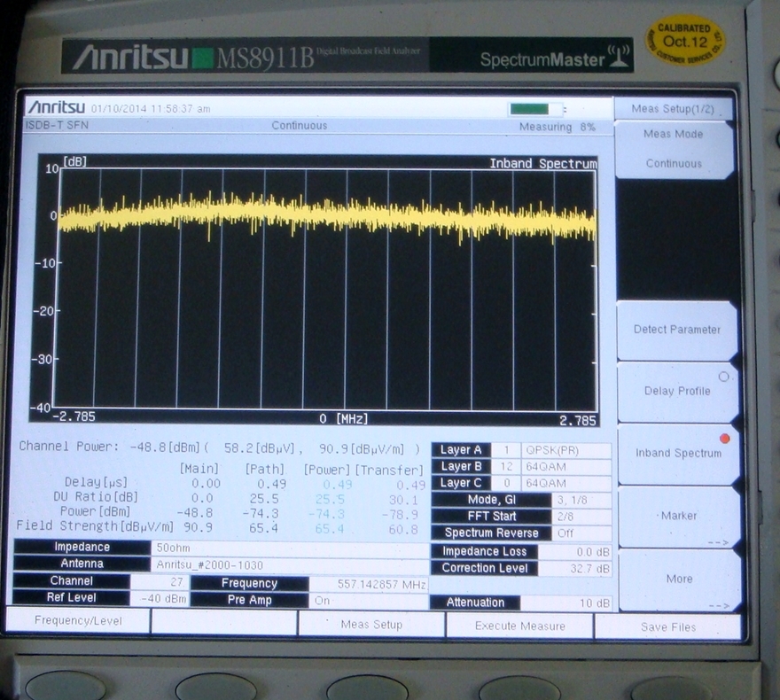Screen dimensions: 780x700
Task: Click the 2.785 MHz axis end label
Action: [x=578, y=421]
